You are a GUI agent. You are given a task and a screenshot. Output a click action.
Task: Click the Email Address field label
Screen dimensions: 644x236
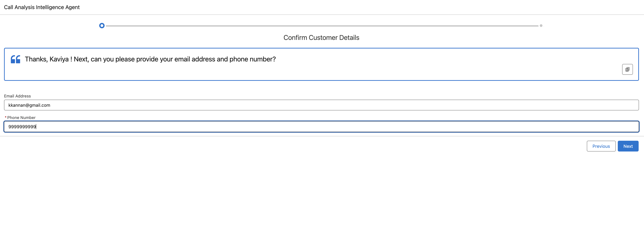point(17,96)
